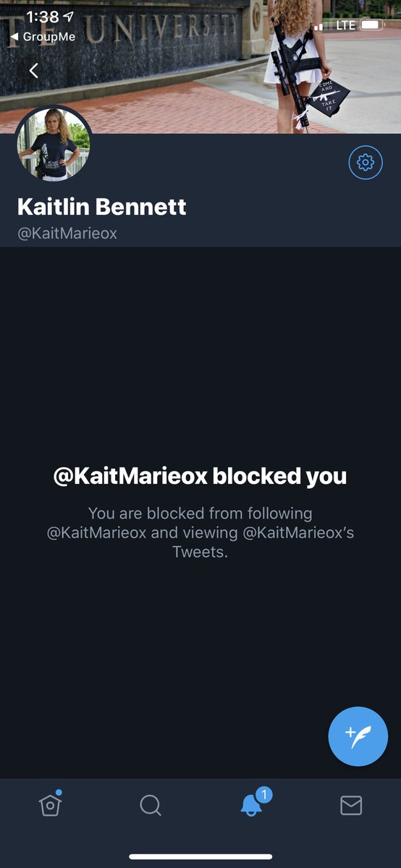This screenshot has width=401, height=868.
Task: Select the Kaitlin Bennett display name
Action: point(102,208)
